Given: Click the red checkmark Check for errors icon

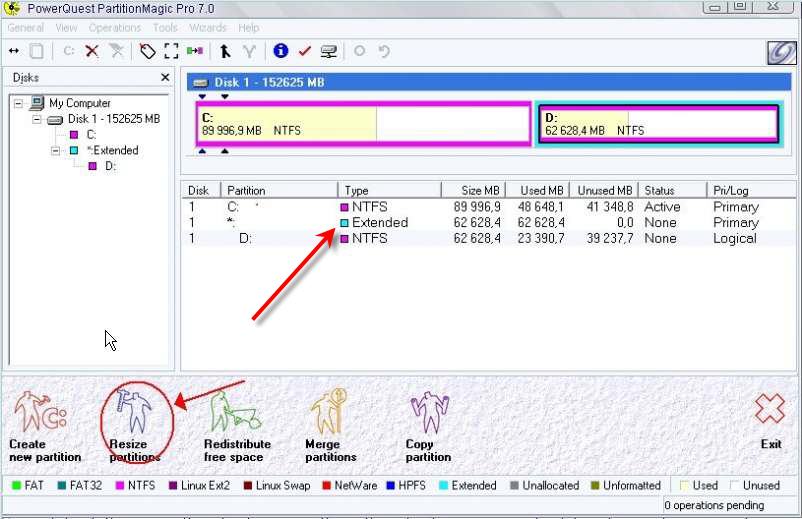Looking at the screenshot, I should 305,51.
